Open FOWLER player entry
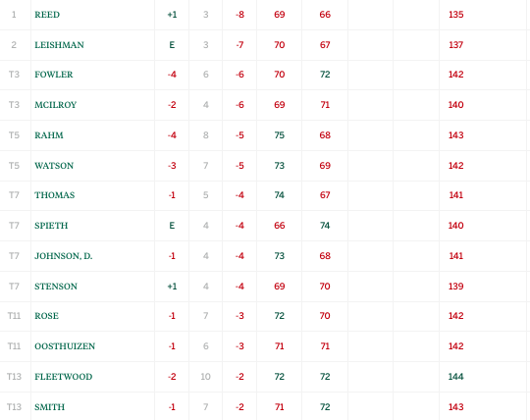The width and height of the screenshot is (530, 420). tap(53, 75)
